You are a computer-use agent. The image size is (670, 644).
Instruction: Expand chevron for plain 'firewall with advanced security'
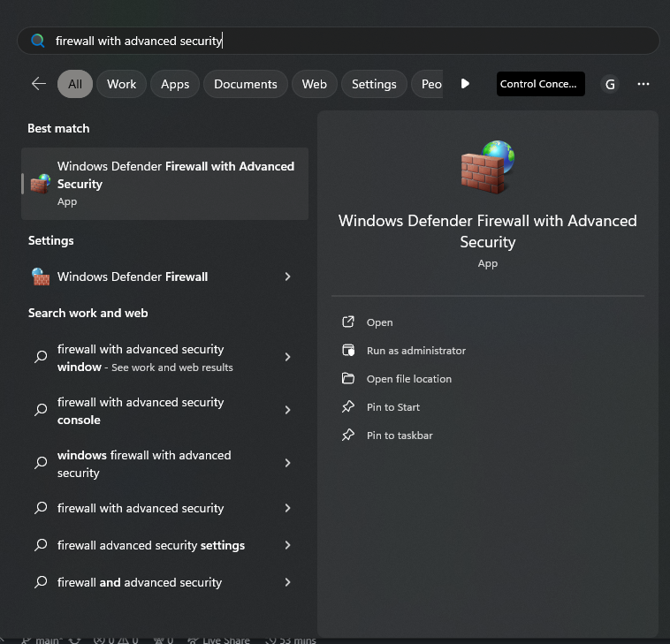pyautogui.click(x=287, y=508)
